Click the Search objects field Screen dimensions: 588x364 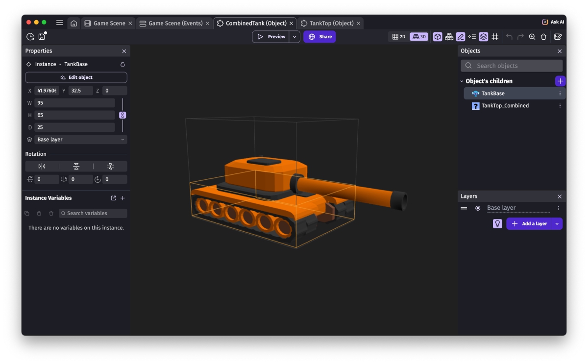click(x=512, y=66)
